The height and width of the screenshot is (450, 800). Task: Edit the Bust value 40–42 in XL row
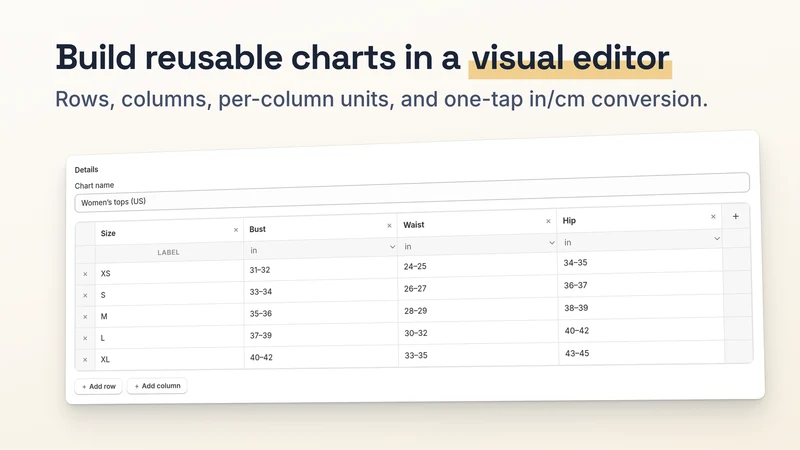[x=321, y=357]
